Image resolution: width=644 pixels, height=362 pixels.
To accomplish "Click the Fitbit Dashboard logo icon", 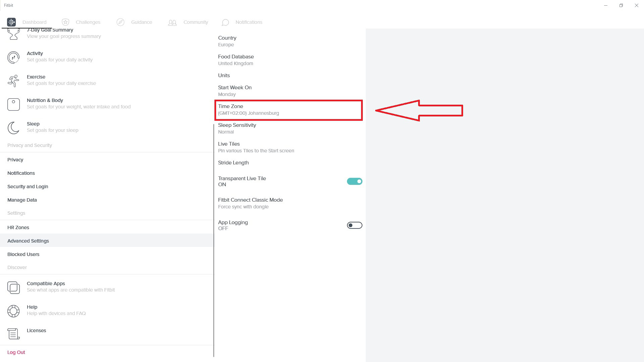I will click(11, 22).
